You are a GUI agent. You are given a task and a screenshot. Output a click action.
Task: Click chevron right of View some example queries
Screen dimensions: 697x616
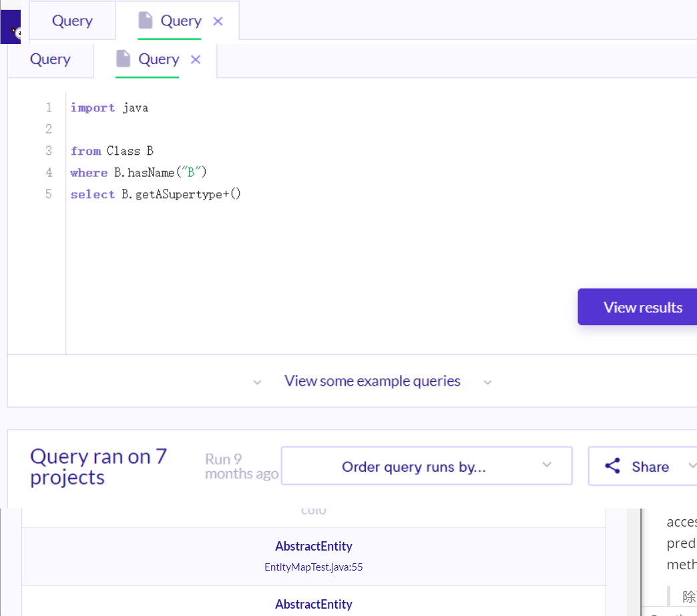487,382
